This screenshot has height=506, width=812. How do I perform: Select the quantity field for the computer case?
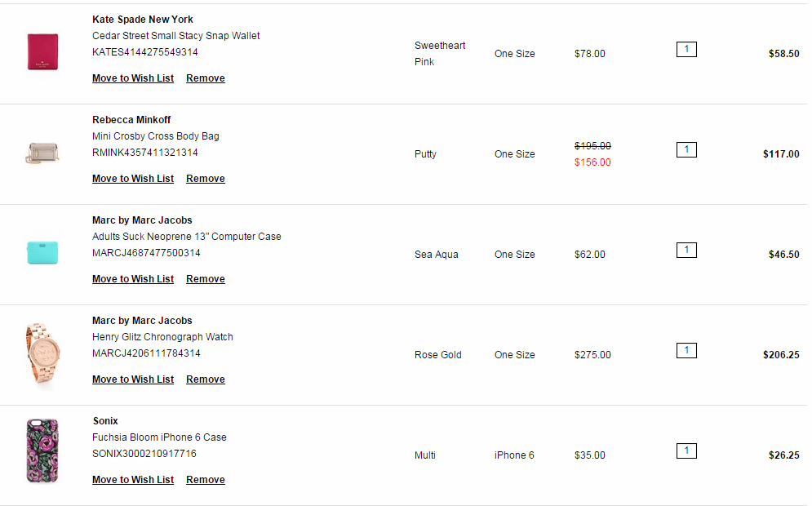[x=686, y=251]
